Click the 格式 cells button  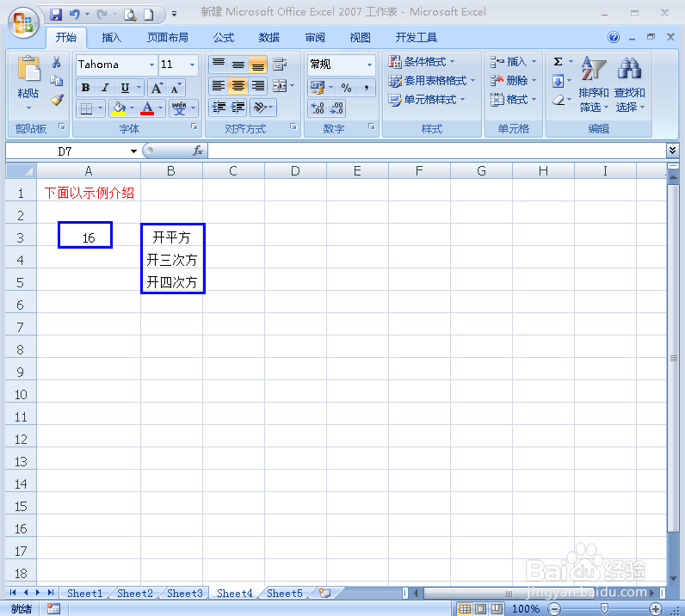click(513, 100)
